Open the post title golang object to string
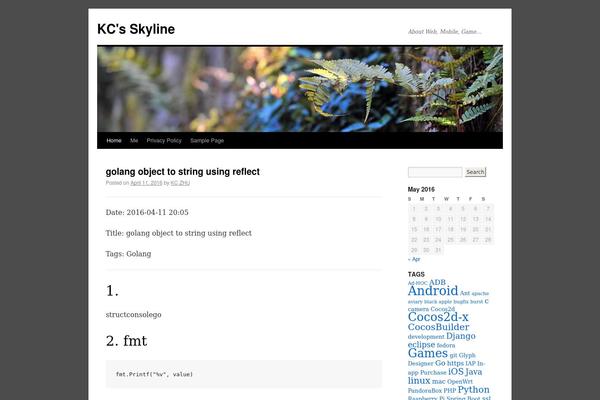The image size is (600, 400). coord(183,171)
